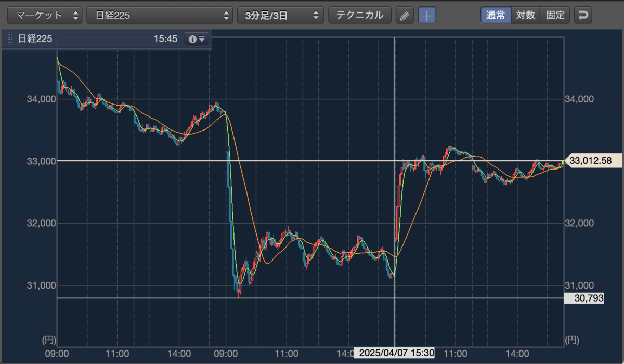The width and height of the screenshot is (624, 364).
Task: Select the pencil drawing tool icon
Action: pyautogui.click(x=405, y=15)
